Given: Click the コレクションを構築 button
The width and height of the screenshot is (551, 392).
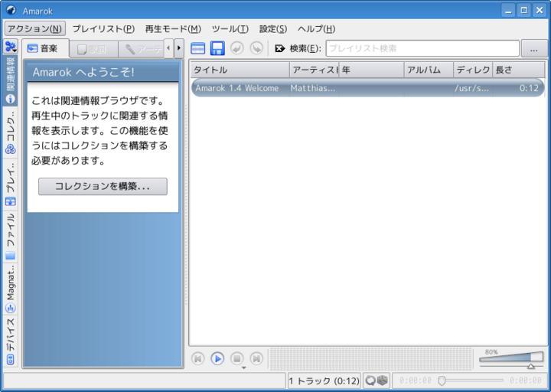Looking at the screenshot, I should click(x=103, y=186).
